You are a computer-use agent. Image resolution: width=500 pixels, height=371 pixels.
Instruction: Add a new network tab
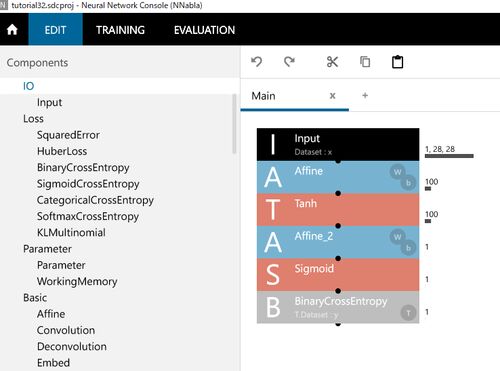(365, 96)
